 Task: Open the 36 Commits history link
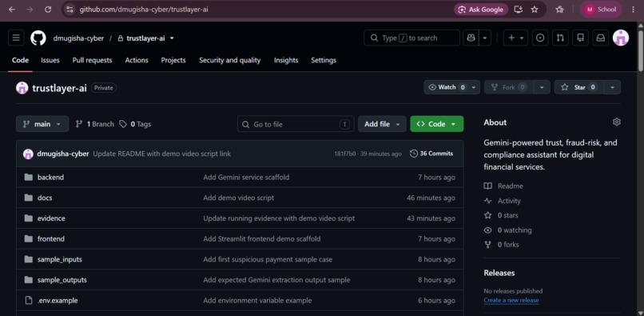click(x=431, y=154)
